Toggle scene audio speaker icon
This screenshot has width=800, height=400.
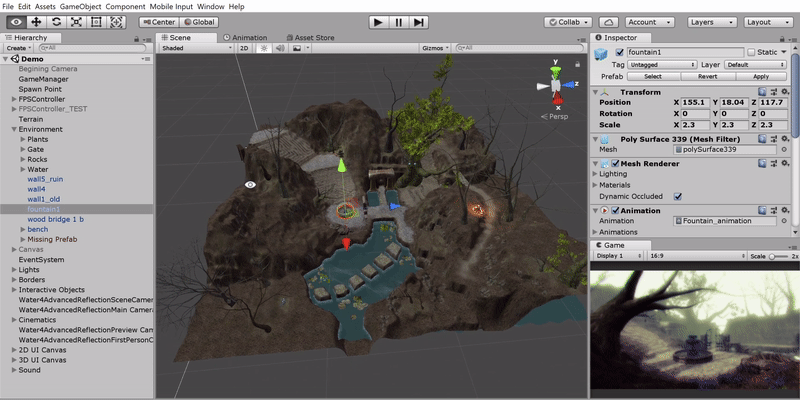(280, 48)
